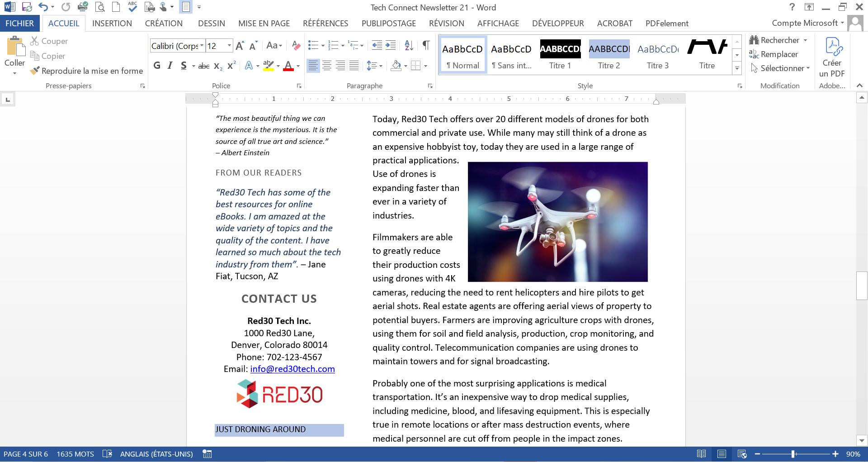The height and width of the screenshot is (462, 868).
Task: Click 1635 MOTS word count
Action: [x=75, y=454]
